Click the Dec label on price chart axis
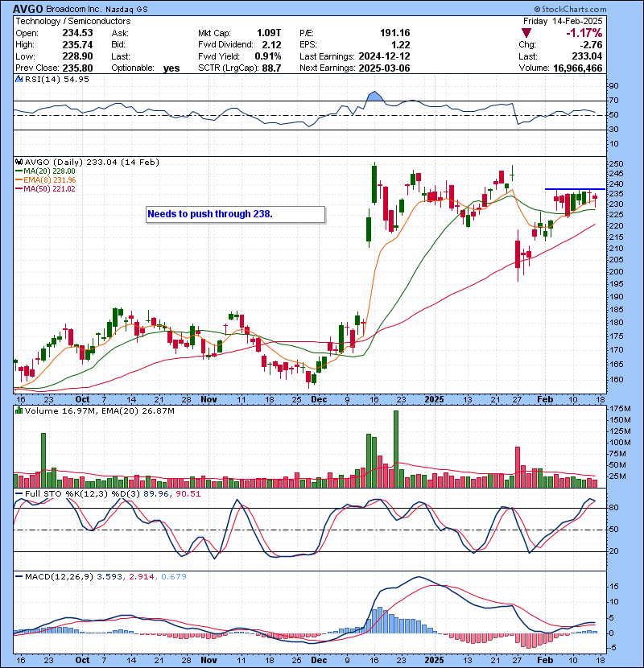 click(x=319, y=400)
